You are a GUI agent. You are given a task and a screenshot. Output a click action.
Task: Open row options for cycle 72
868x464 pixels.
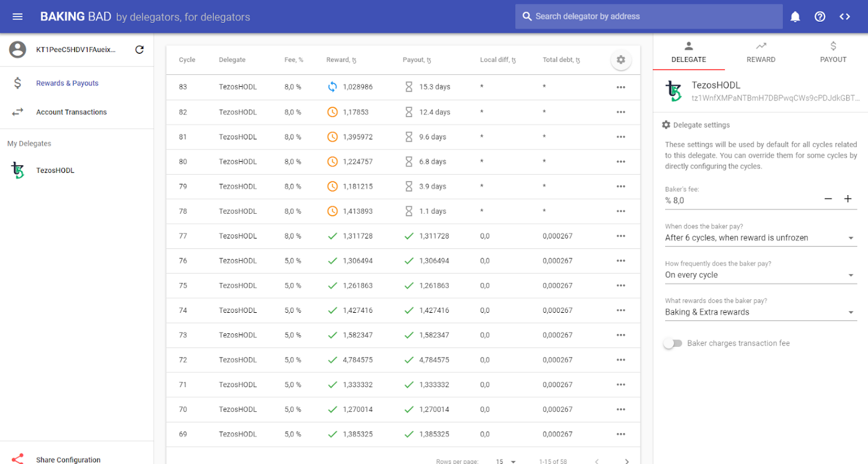click(x=621, y=360)
